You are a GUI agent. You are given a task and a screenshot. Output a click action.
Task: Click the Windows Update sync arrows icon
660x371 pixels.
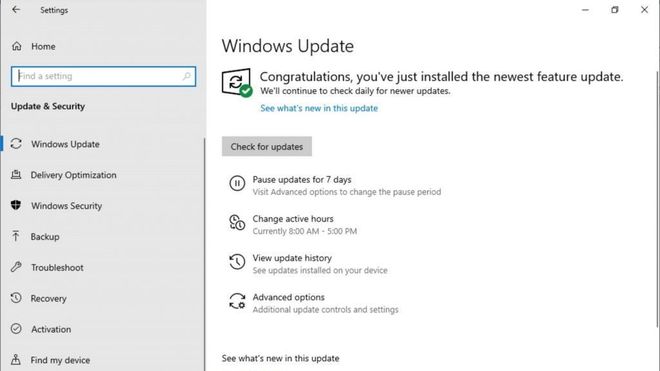pyautogui.click(x=16, y=144)
